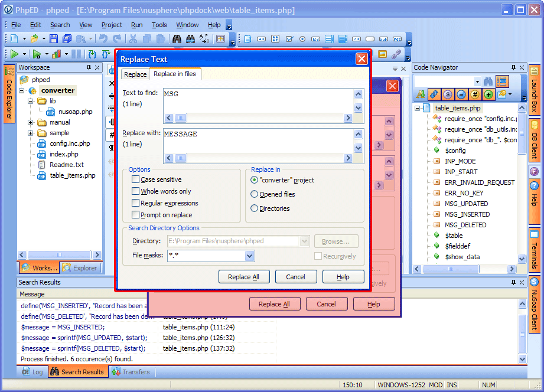Click the green Run play icon
Image resolution: width=544 pixels, height=392 pixels.
(x=14, y=54)
